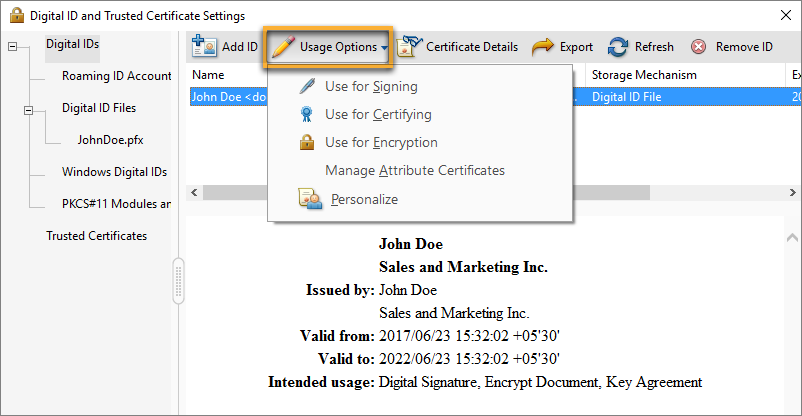Collapse the Digital IDs tree node
Viewport: 802px width, 416px height.
(x=12, y=45)
